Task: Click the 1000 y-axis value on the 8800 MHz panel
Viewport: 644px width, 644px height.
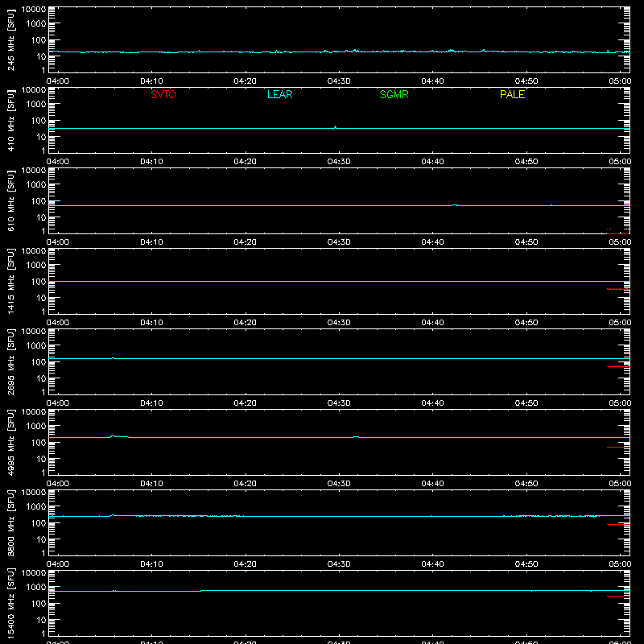Action: click(x=36, y=507)
